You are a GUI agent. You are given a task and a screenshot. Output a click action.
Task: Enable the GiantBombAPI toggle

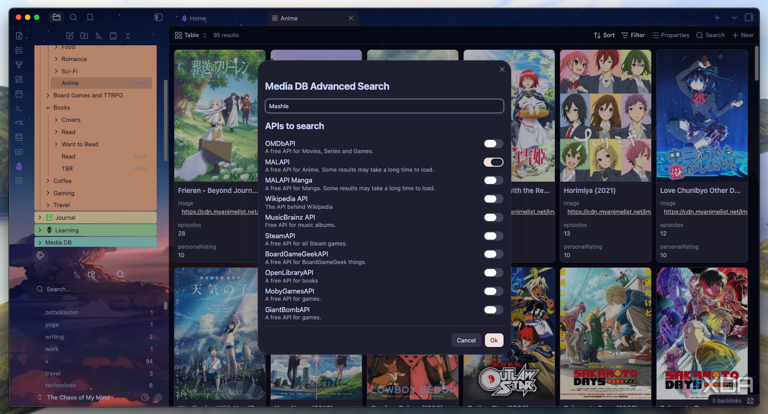[x=493, y=310]
